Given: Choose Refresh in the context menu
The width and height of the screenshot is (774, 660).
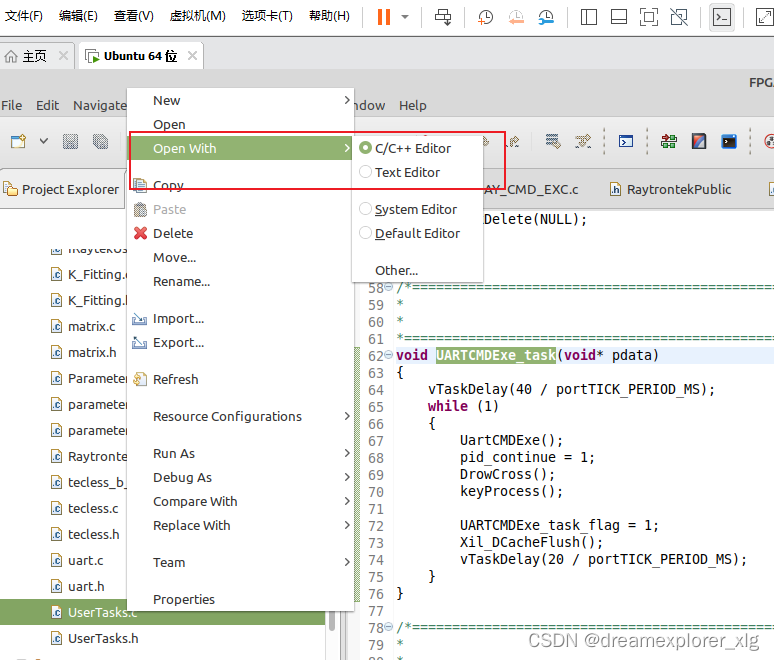Looking at the screenshot, I should tap(240, 379).
